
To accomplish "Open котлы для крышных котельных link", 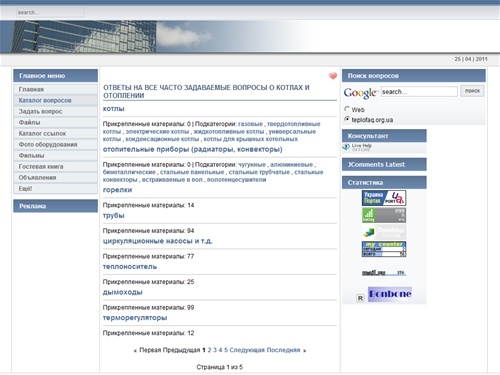I will tap(251, 139).
